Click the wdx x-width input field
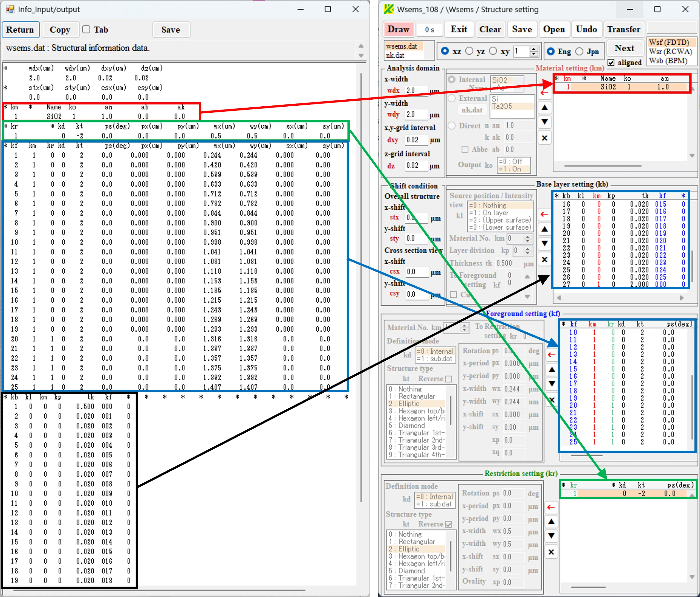This screenshot has height=597, width=700. tap(416, 90)
